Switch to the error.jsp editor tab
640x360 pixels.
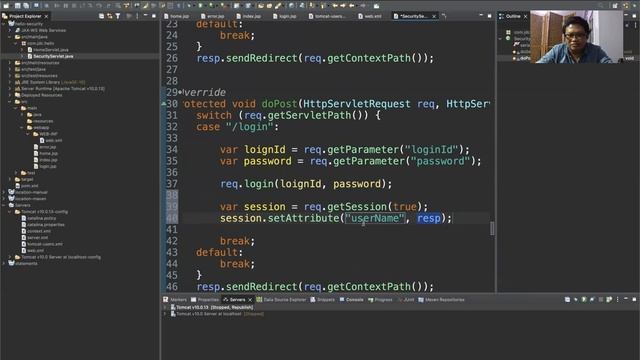[x=212, y=16]
